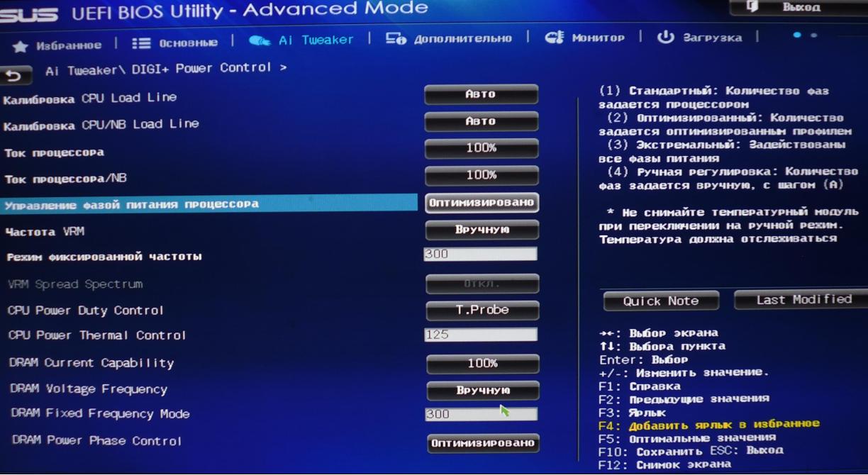Open DRAM Power Phase Control Оптимизировано dropdown
This screenshot has width=868, height=475.
(483, 443)
